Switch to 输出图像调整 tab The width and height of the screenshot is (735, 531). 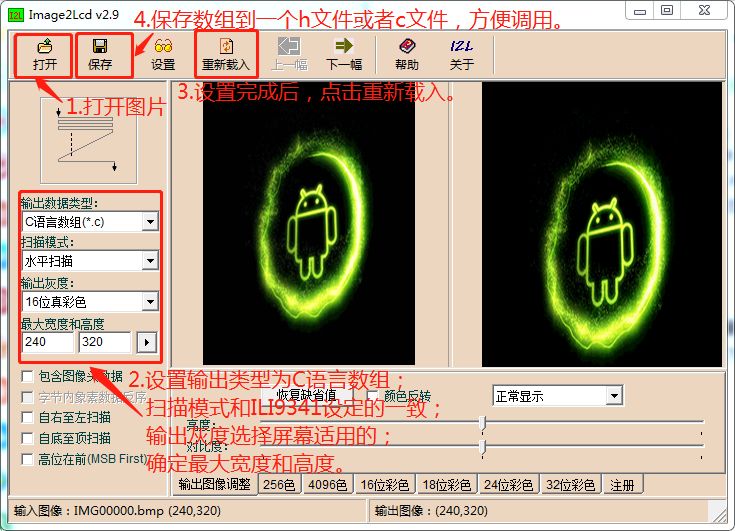pos(215,484)
